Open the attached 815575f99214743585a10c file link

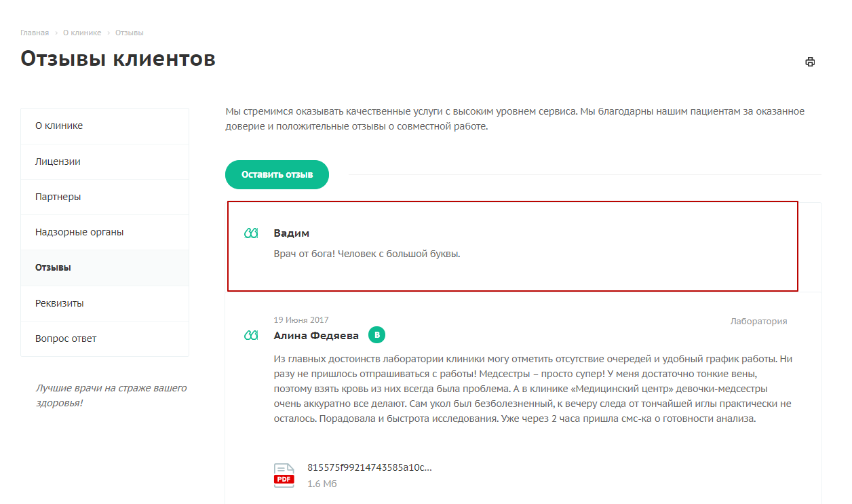(370, 467)
